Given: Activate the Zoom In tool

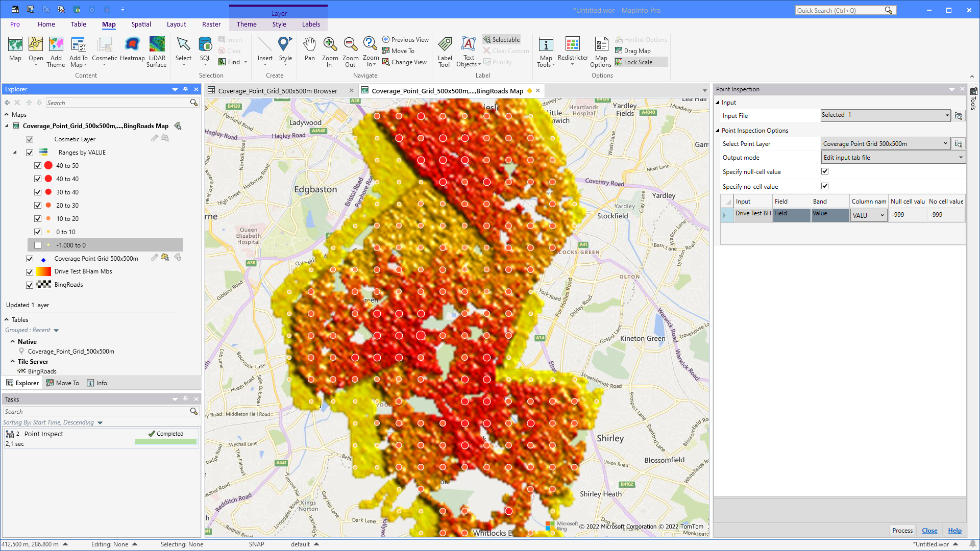Looking at the screenshot, I should 330,52.
